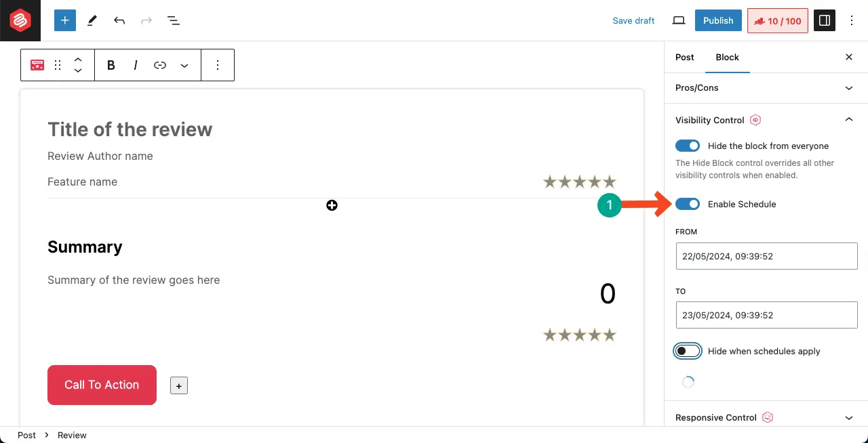Move the Review block up
Screen dimensions: 868x443
[x=78, y=60]
